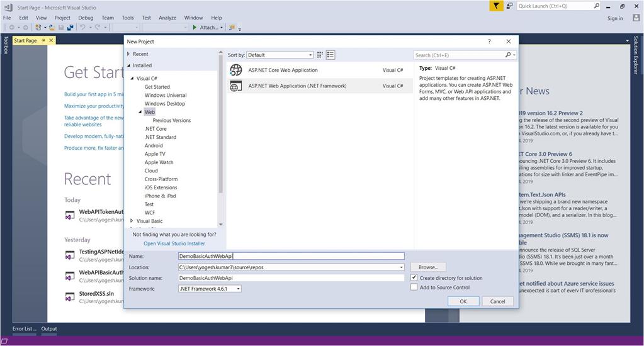Screen dimensions: 644x346
Task: Click the StoredXSS.sln solution icon
Action: click(70, 297)
